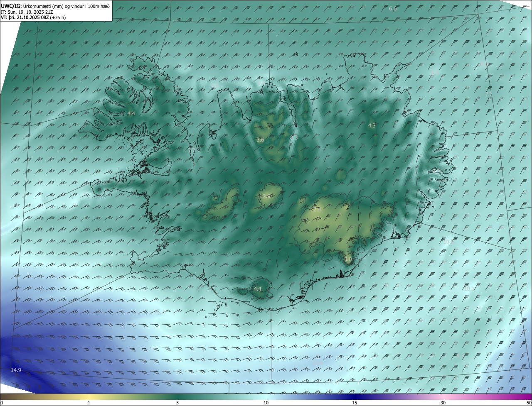Viewport: 532px width, 406px height.
Task: Click the pale yellow segment of the color bar
Action: [89, 396]
